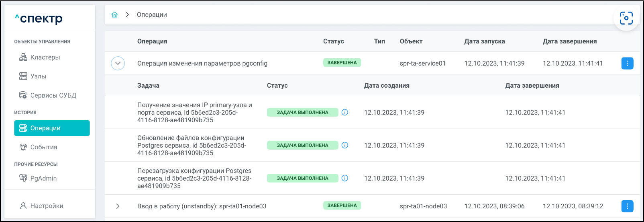Launch PgAdmin from sidebar
The height and width of the screenshot is (222, 644).
[43, 179]
